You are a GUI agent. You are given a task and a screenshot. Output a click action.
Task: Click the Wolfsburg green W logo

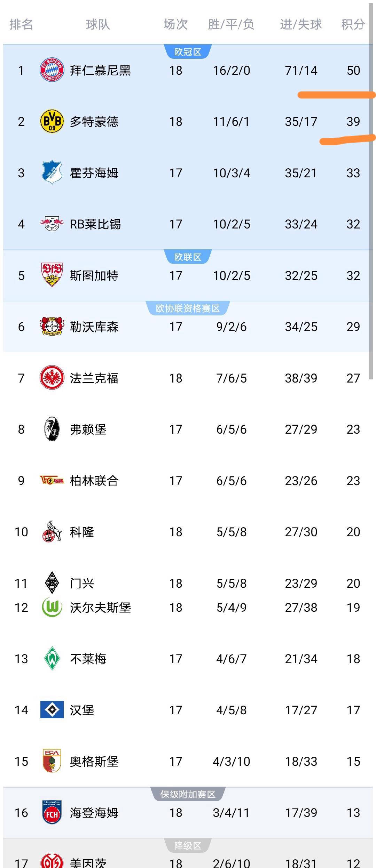[52, 607]
